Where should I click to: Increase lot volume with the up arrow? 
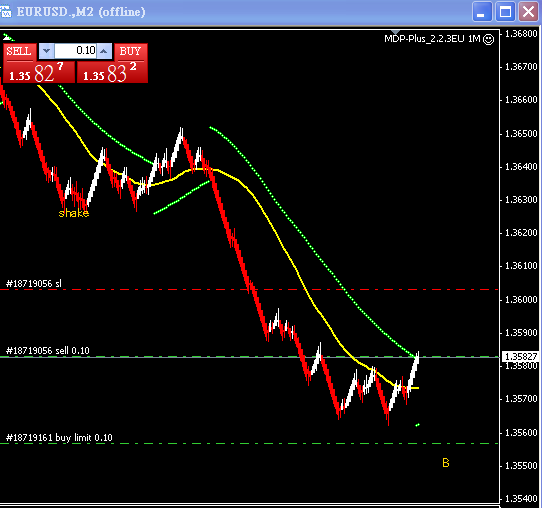tap(104, 51)
